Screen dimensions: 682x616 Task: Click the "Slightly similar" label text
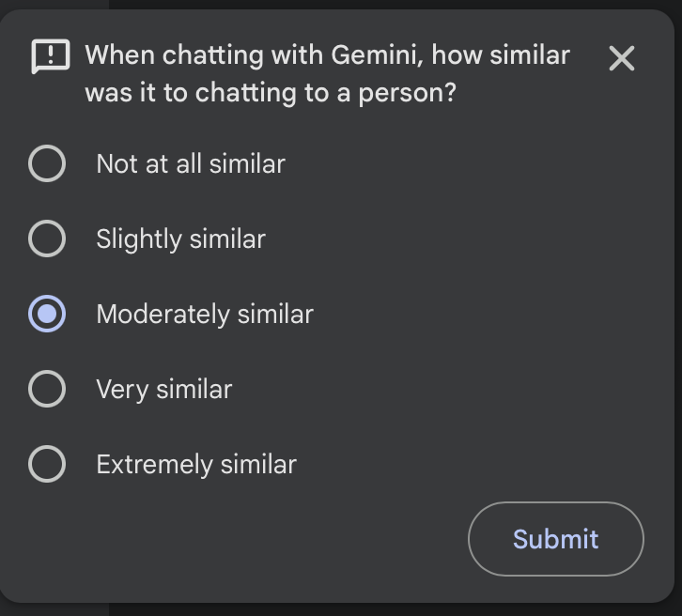click(181, 239)
